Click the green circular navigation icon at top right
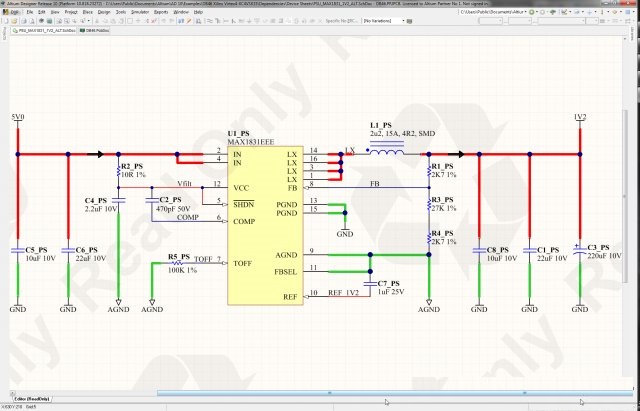The height and width of the screenshot is (411, 640). [532, 12]
